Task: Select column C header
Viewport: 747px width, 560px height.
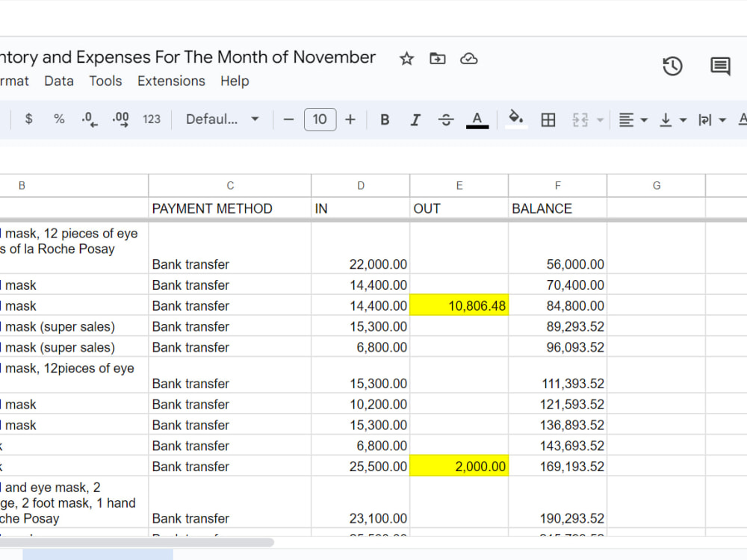Action: 230,186
